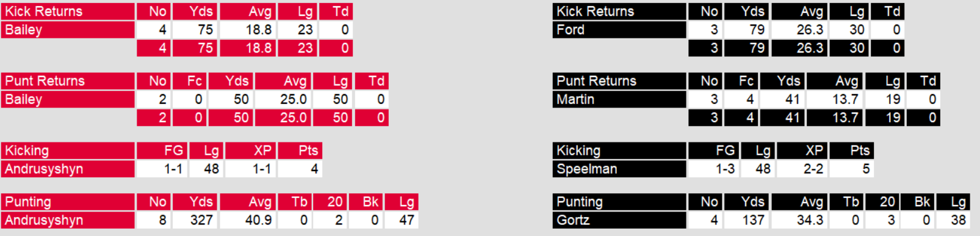Click the red Punt Returns header
Image resolution: width=980 pixels, height=236 pixels.
(68, 81)
